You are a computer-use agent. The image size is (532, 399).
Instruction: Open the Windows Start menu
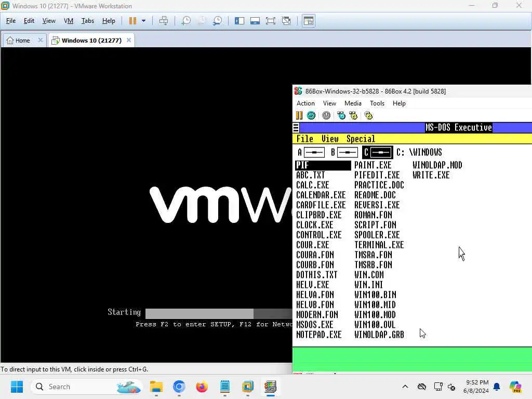tap(17, 387)
